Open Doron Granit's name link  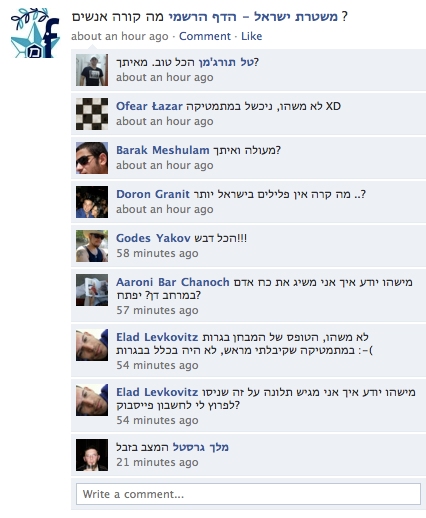tap(153, 194)
